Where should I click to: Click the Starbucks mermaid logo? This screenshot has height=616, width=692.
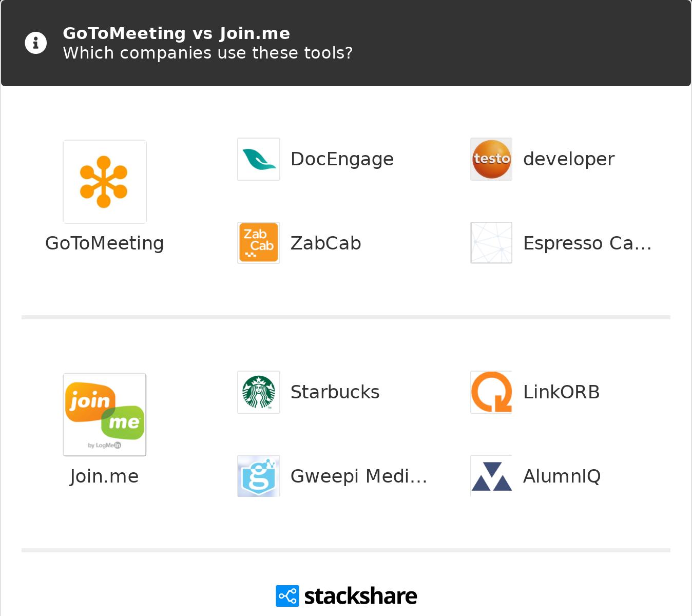click(x=259, y=392)
